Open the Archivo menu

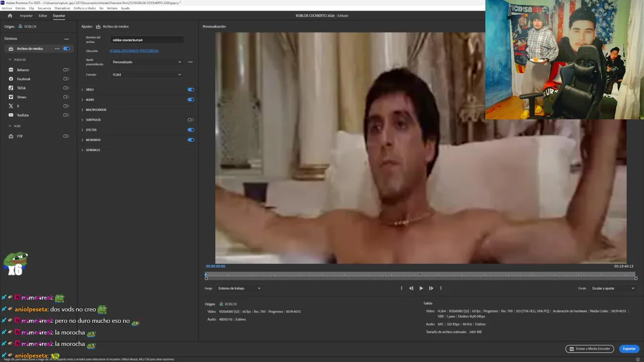click(7, 8)
